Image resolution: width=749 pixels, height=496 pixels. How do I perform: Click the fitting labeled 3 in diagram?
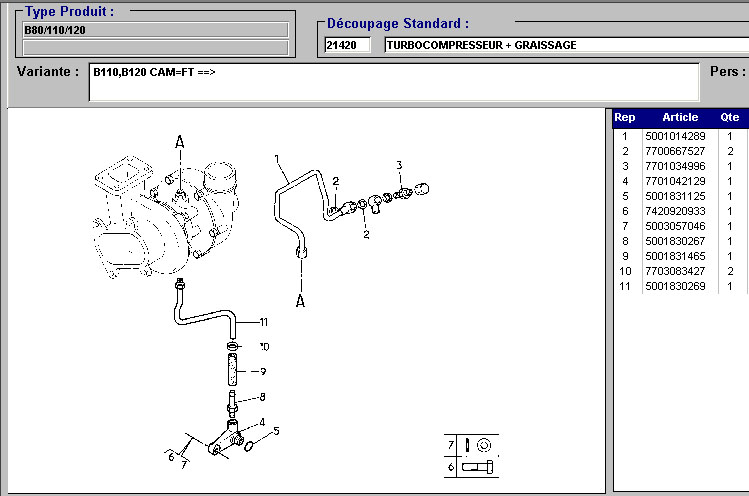[403, 186]
